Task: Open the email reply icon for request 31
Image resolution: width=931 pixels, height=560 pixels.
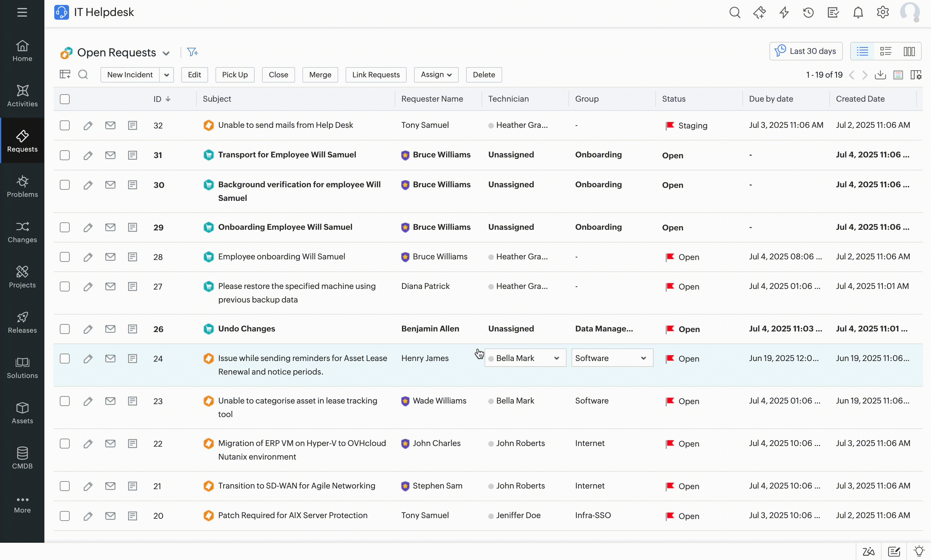Action: click(x=110, y=155)
